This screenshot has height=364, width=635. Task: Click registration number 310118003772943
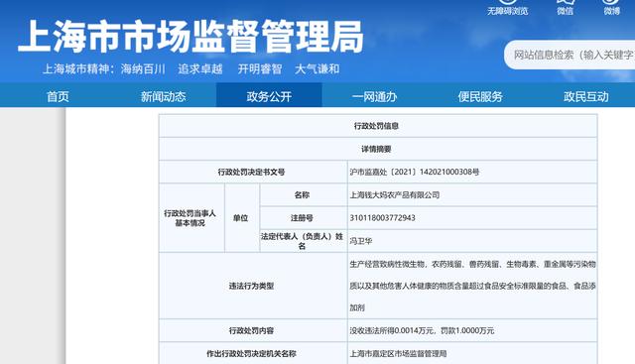pos(382,218)
